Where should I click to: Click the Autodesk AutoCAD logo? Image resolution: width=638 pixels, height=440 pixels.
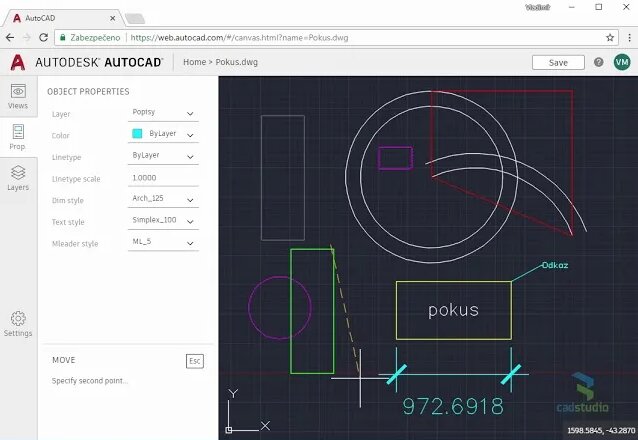(86, 62)
